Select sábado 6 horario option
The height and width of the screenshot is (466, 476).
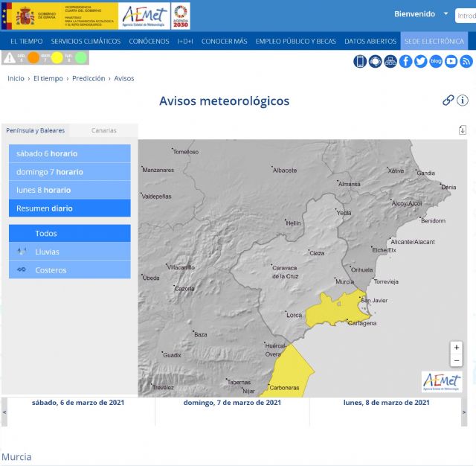pyautogui.click(x=70, y=153)
